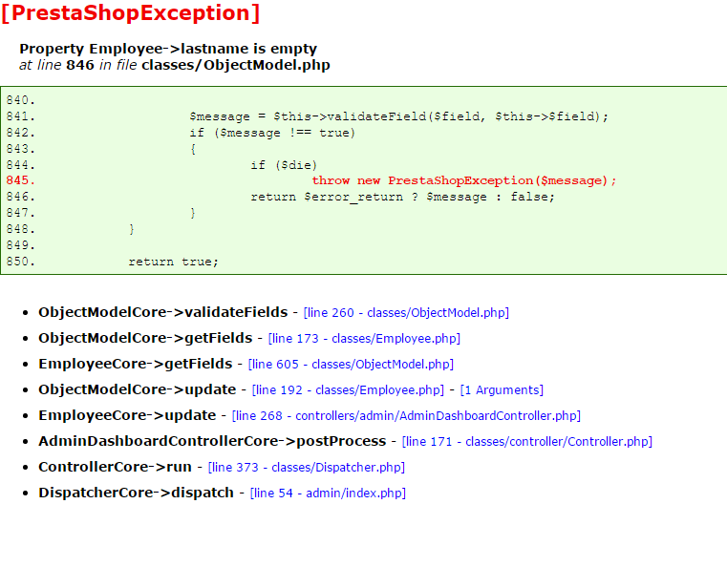The image size is (727, 588).
Task: Click code line 841 validateField statement
Action: [398, 116]
